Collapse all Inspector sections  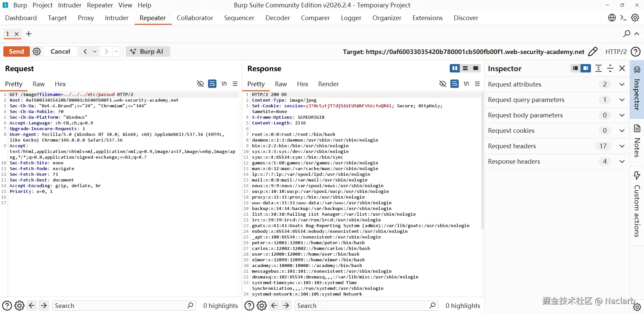click(610, 68)
